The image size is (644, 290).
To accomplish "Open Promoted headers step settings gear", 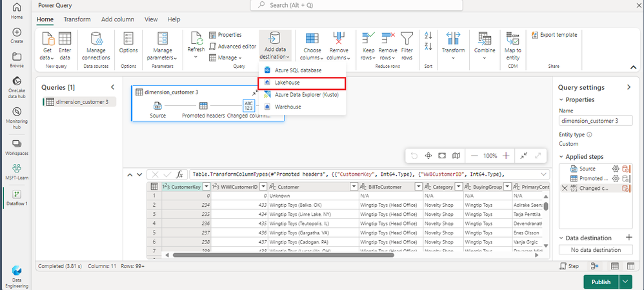I will point(616,178).
